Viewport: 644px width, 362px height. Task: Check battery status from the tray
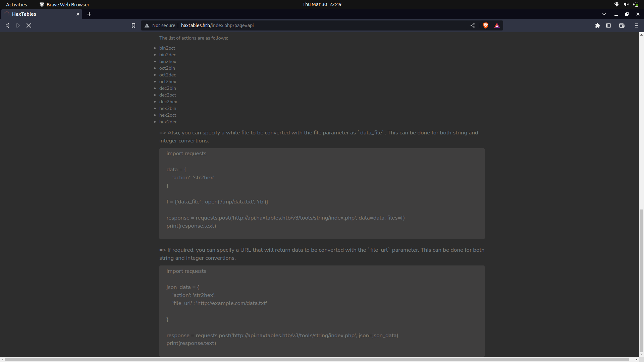point(636,4)
